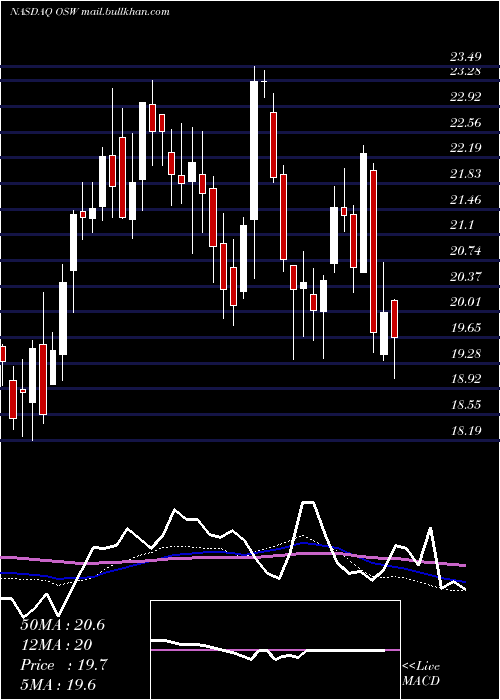
Task: Click the 20.37 price axis label
Action: click(x=466, y=277)
